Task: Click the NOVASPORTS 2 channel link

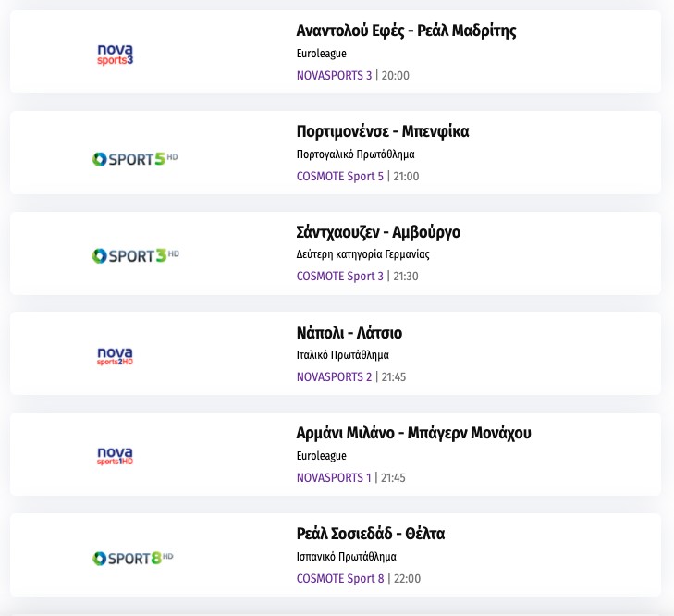Action: pos(334,376)
